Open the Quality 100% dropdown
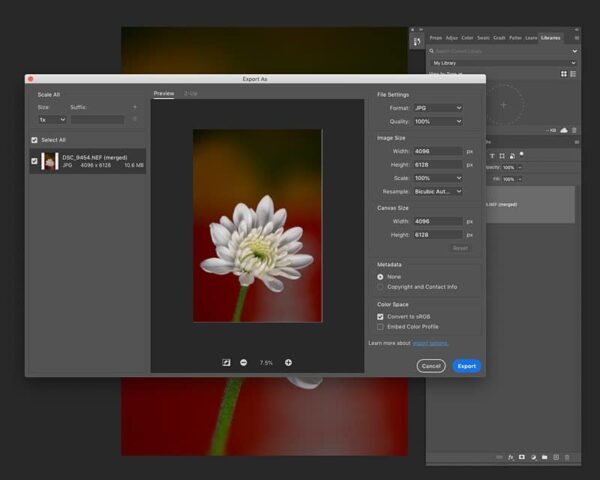This screenshot has height=480, width=600. [438, 121]
